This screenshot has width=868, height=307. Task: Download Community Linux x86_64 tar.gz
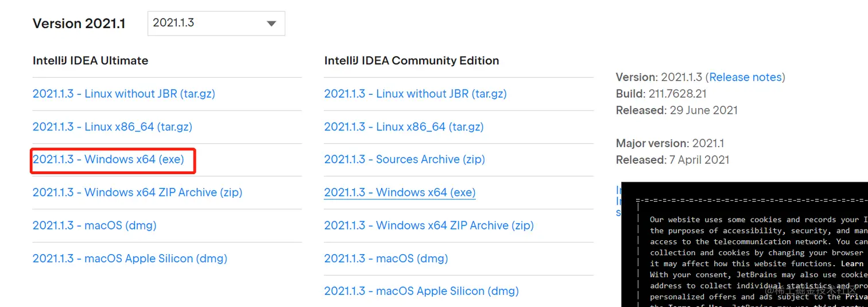pos(404,126)
